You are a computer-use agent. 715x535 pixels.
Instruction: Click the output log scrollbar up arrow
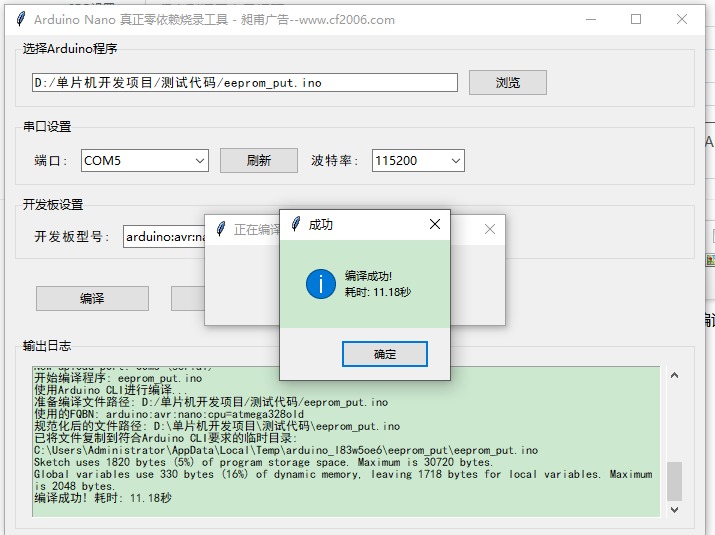pyautogui.click(x=674, y=376)
